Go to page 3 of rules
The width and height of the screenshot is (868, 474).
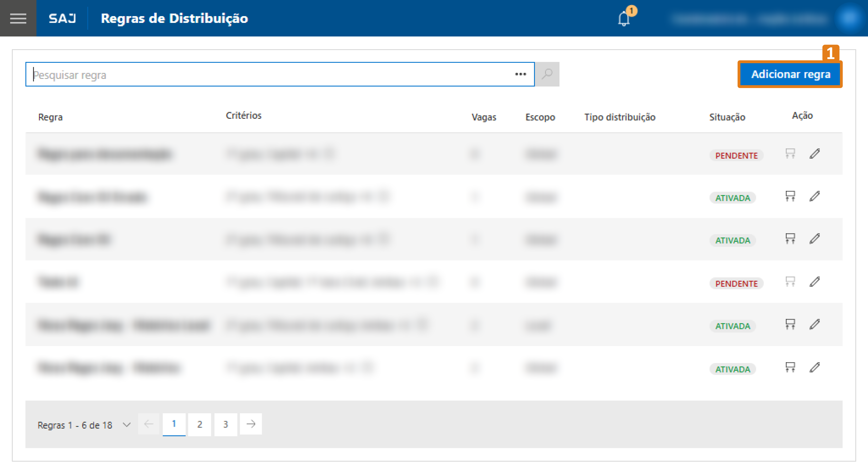225,424
